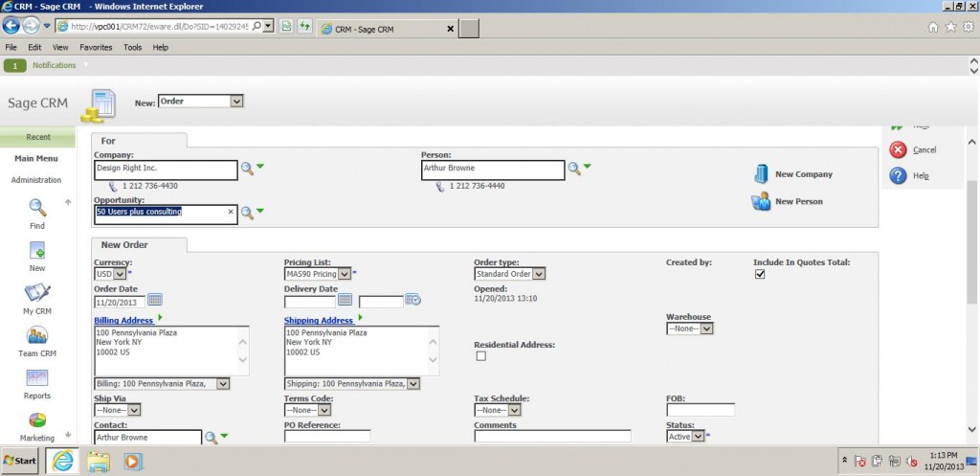Screen dimensions: 980x476
Task: Click Person search magnifier icon
Action: (574, 169)
